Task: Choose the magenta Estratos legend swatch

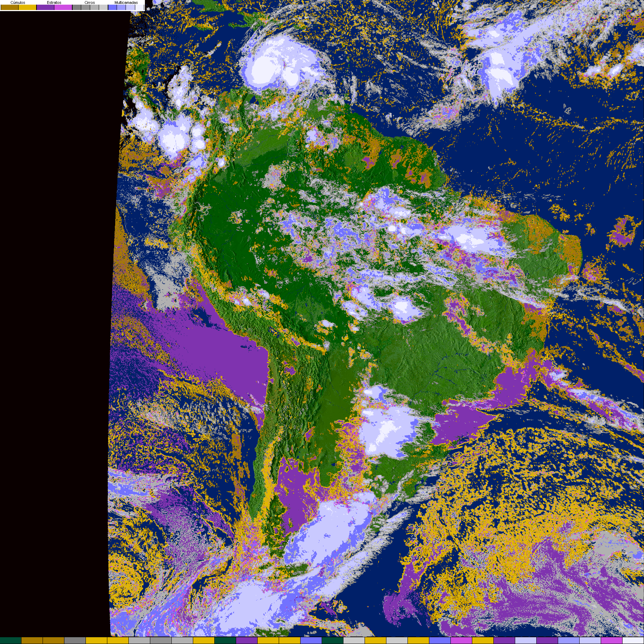Action: [63, 7]
